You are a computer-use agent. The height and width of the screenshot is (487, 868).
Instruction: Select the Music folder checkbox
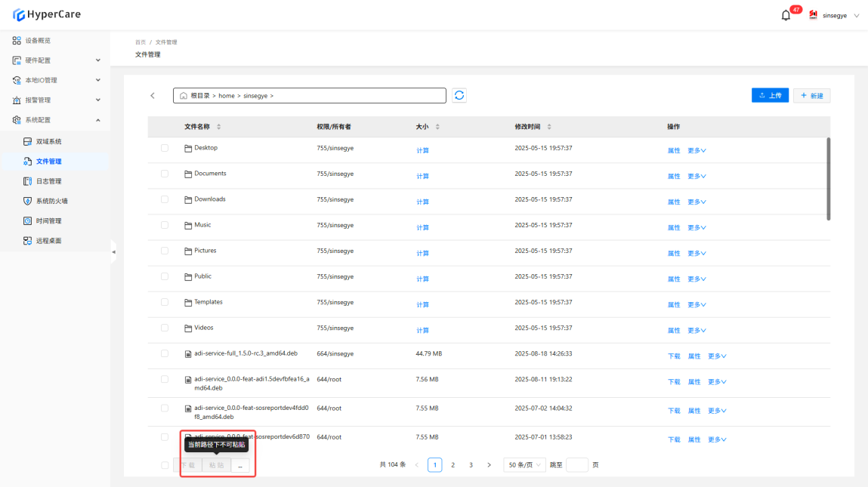point(165,225)
